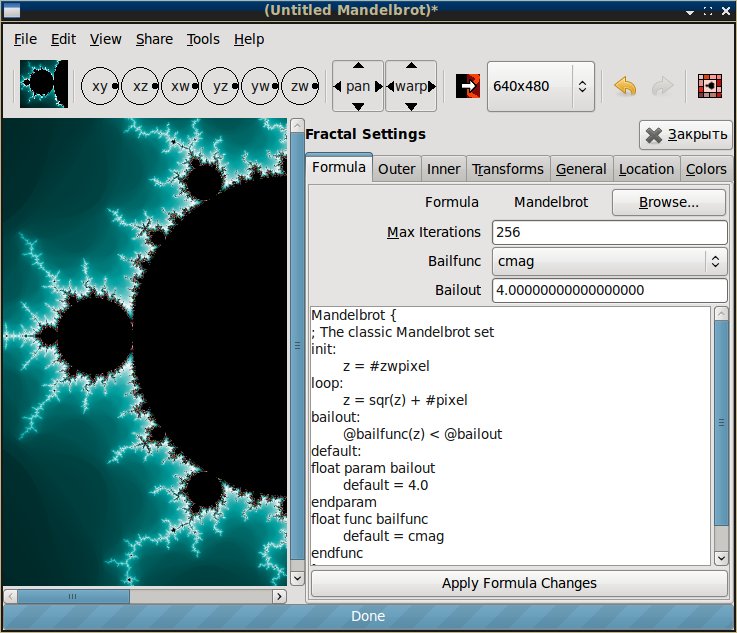Click the pan down arrow
This screenshot has height=633, width=737.
coord(358,107)
